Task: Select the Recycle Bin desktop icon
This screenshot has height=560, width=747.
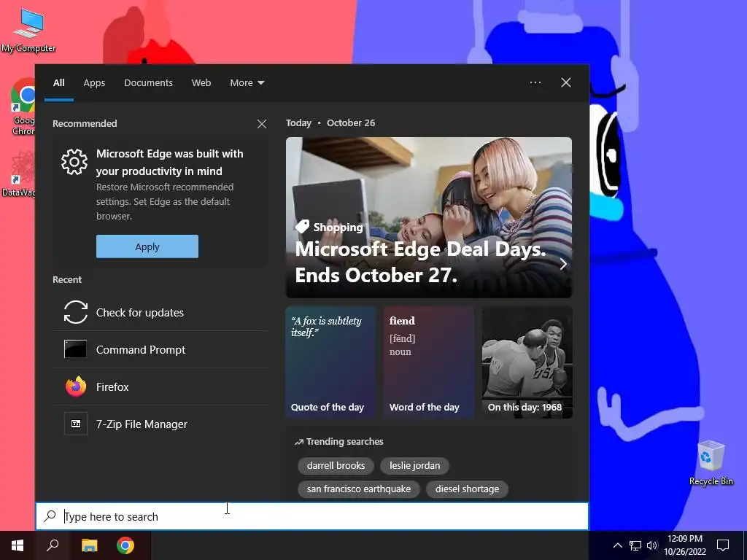Action: click(x=711, y=463)
